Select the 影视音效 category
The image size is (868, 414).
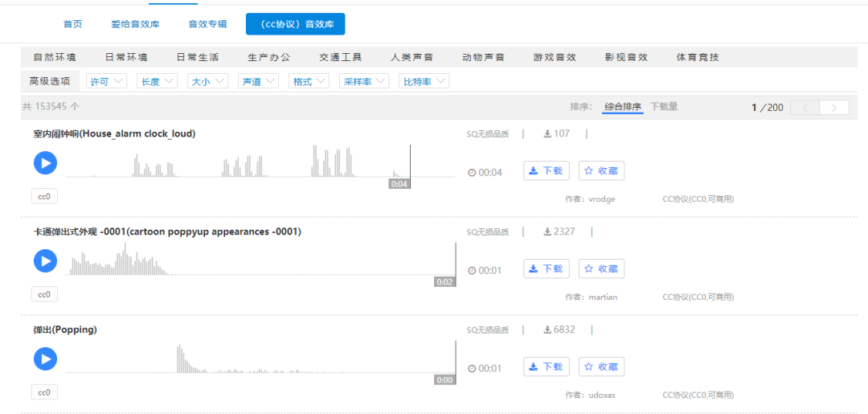tap(626, 57)
